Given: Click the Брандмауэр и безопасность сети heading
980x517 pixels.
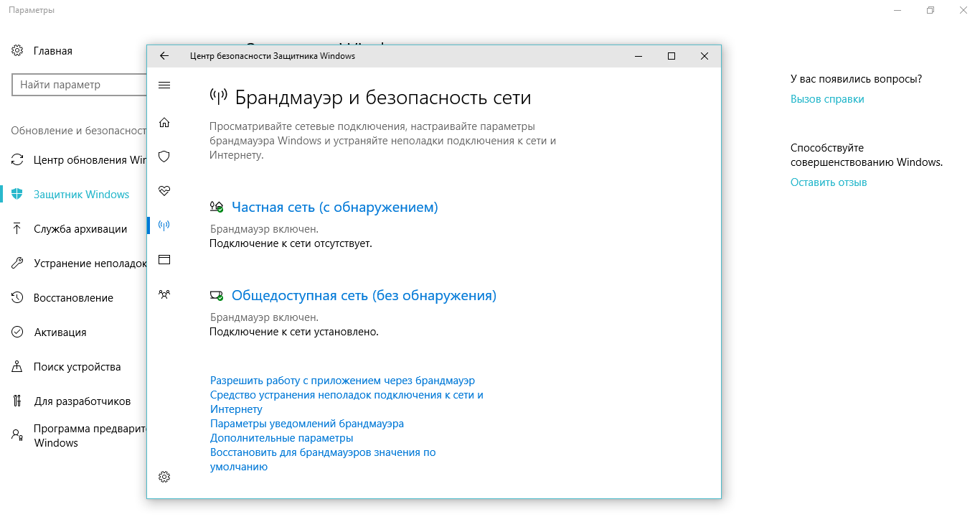Looking at the screenshot, I should pos(383,98).
